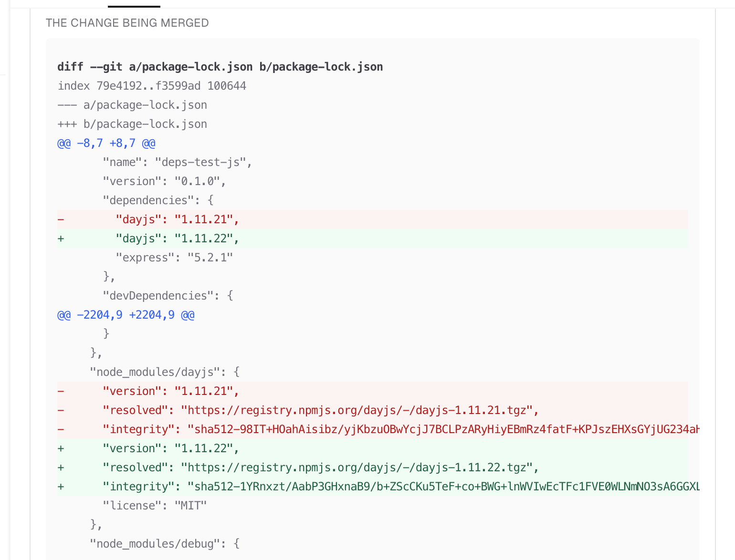
Task: Select the removed "dayjs": "1.11.21" line
Action: pos(372,219)
